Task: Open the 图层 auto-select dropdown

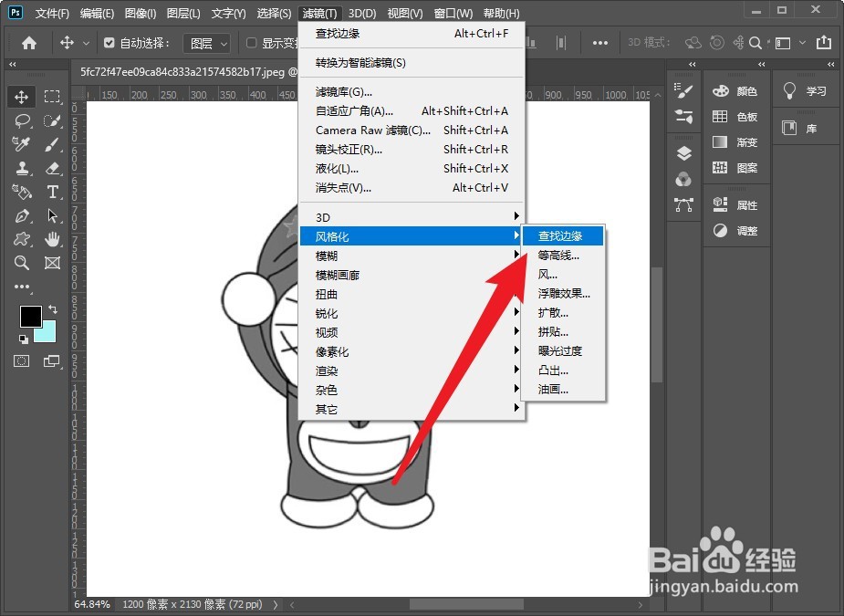Action: 207,43
